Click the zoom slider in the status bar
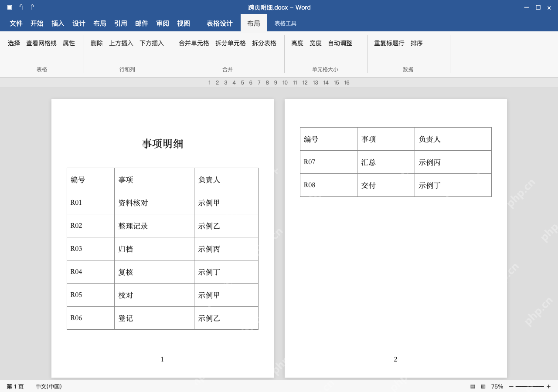The image size is (558, 392). click(x=530, y=386)
